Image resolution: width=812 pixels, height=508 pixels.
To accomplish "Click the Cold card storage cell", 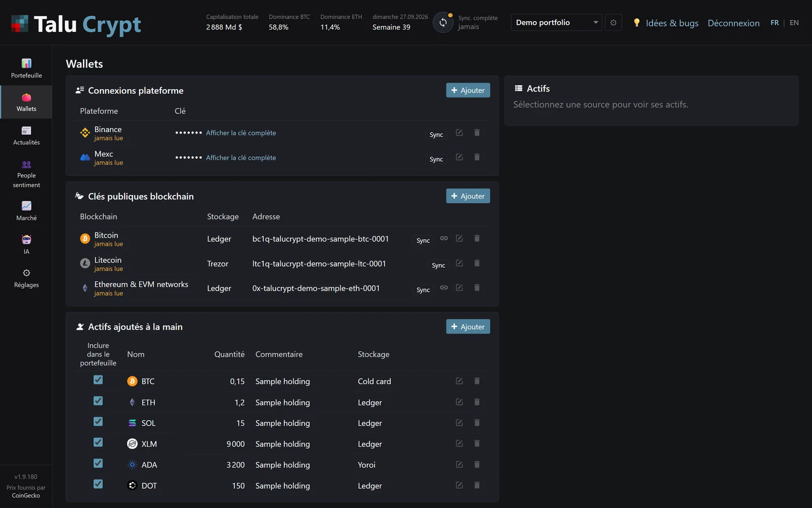I will [x=375, y=381].
